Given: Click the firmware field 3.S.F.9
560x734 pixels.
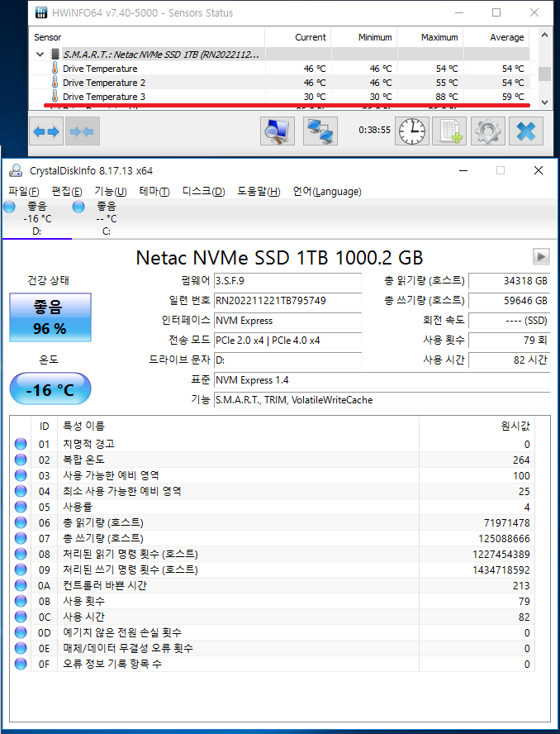Looking at the screenshot, I should (x=287, y=281).
